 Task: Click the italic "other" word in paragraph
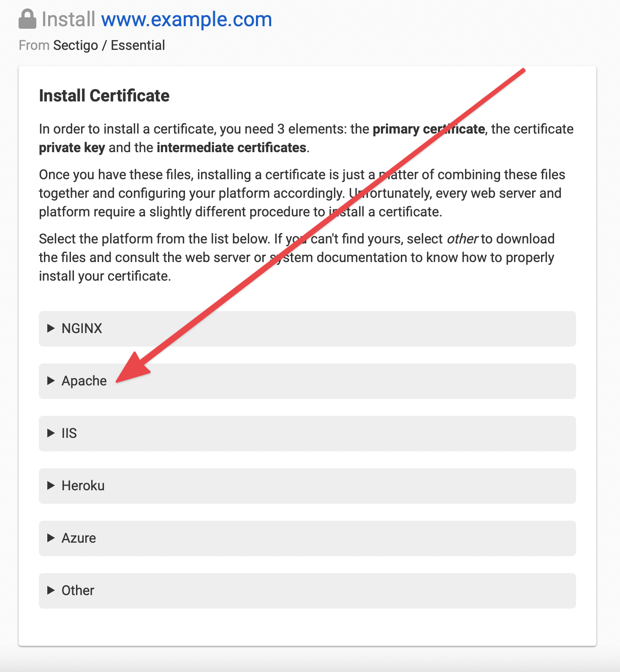pos(462,239)
